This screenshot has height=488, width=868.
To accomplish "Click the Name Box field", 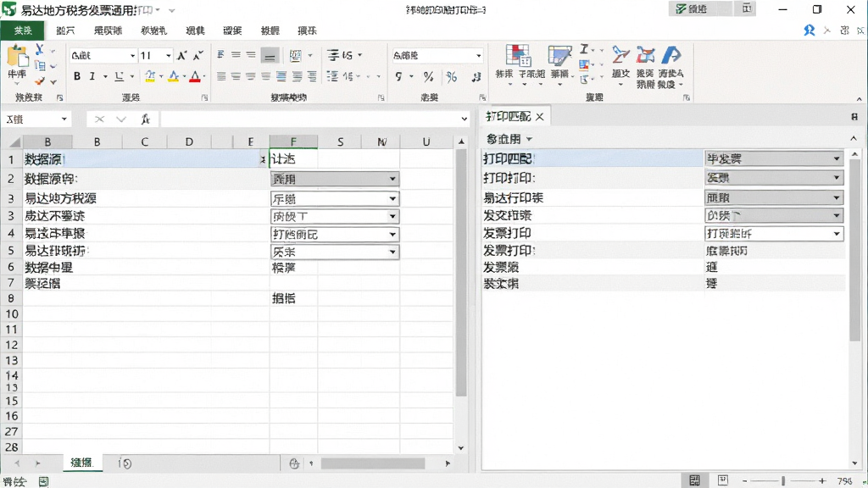I will [36, 119].
